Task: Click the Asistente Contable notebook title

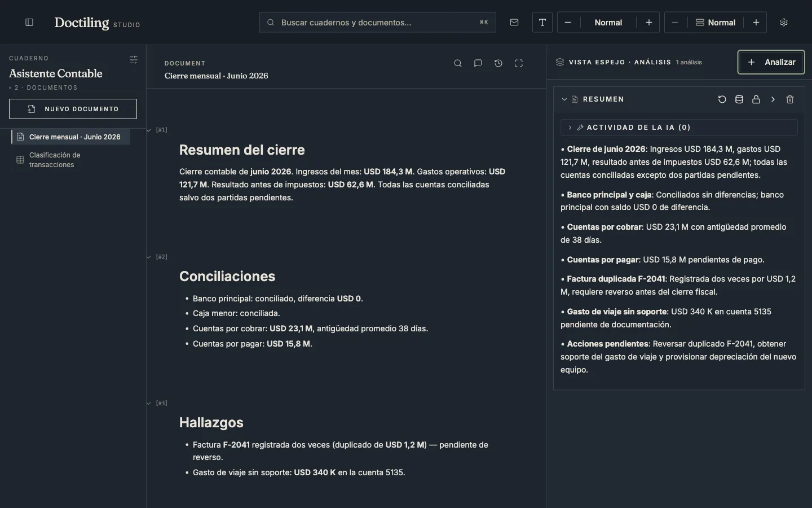Action: [56, 73]
